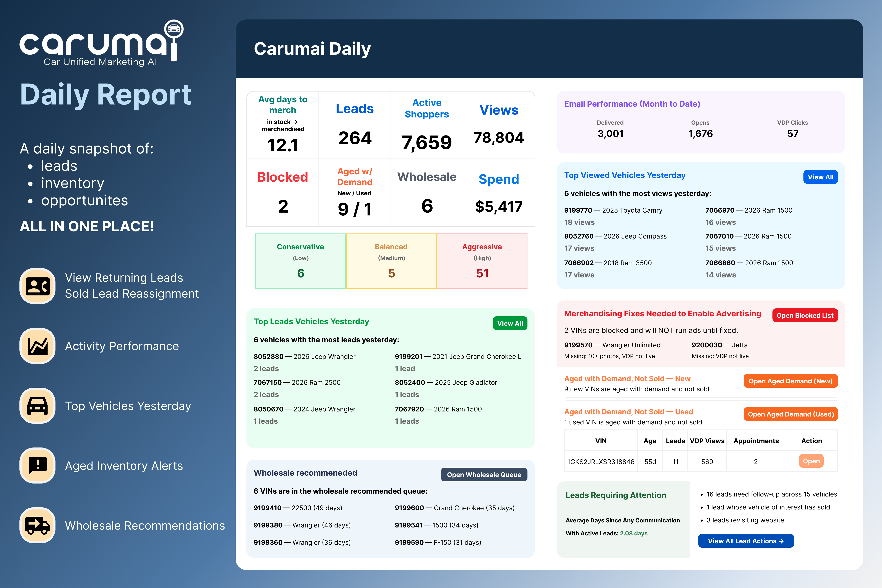Open Wholesale Recommendations via the truck icon
Image resolution: width=882 pixels, height=588 pixels.
[37, 525]
